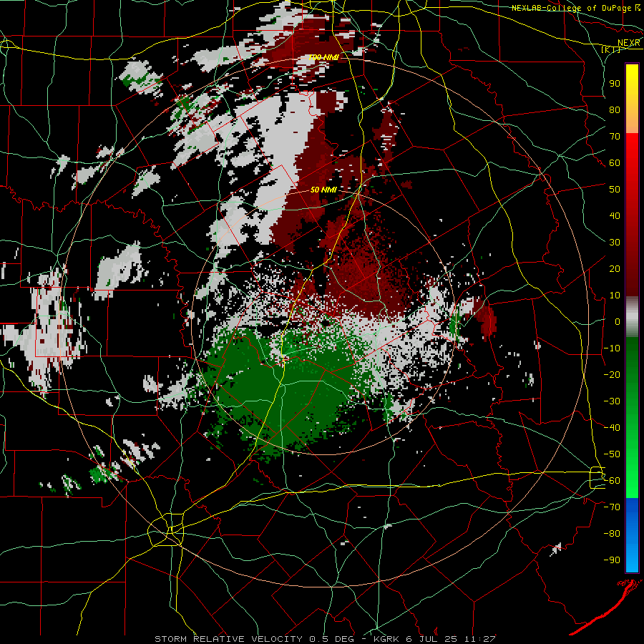
Task: Click the 100 NMI range ring label
Action: (323, 57)
